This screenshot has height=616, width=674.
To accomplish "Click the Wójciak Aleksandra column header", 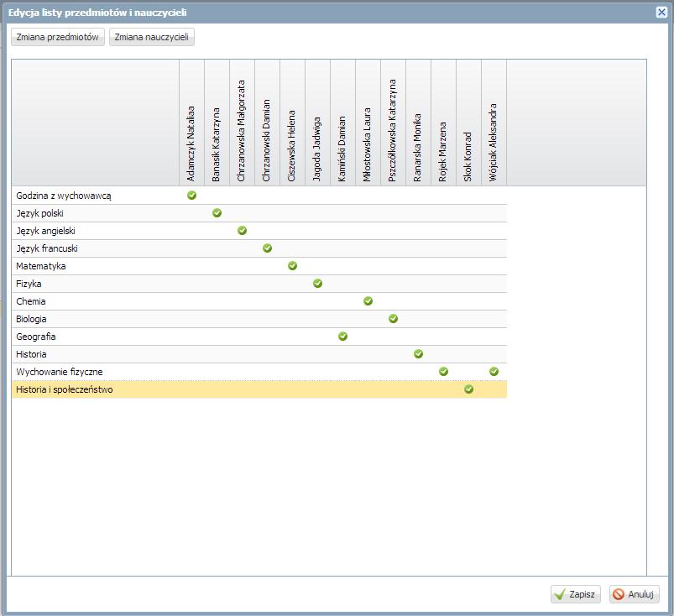I will click(494, 123).
